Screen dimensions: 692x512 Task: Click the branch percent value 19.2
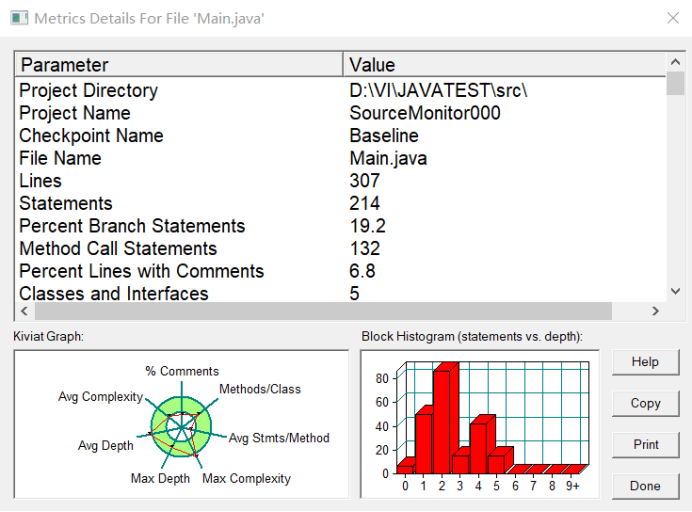click(368, 226)
